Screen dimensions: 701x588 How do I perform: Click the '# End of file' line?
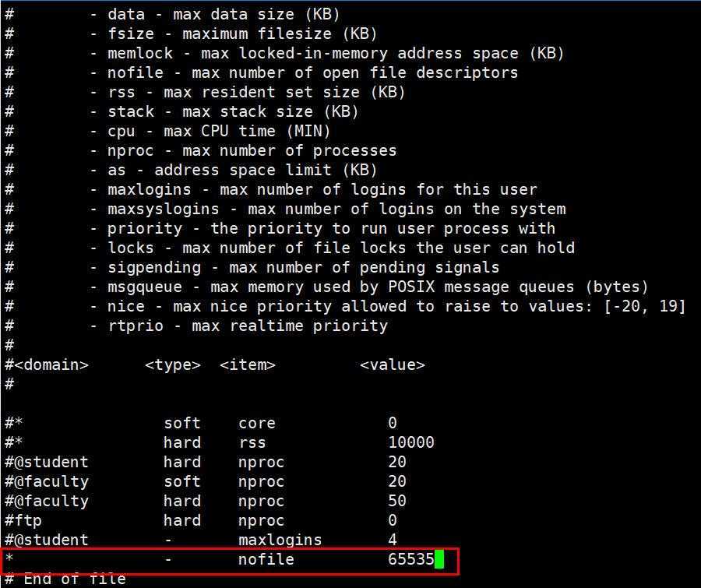coord(65,579)
